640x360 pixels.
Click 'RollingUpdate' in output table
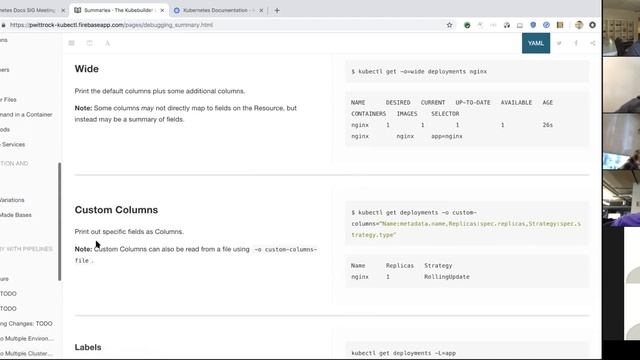[x=447, y=277]
